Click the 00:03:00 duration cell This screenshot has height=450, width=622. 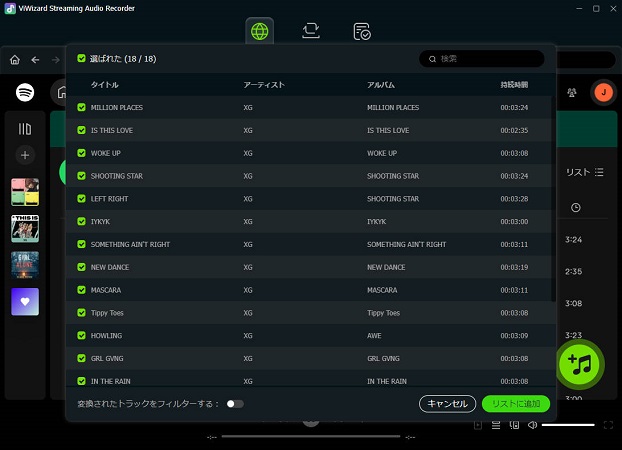514,221
